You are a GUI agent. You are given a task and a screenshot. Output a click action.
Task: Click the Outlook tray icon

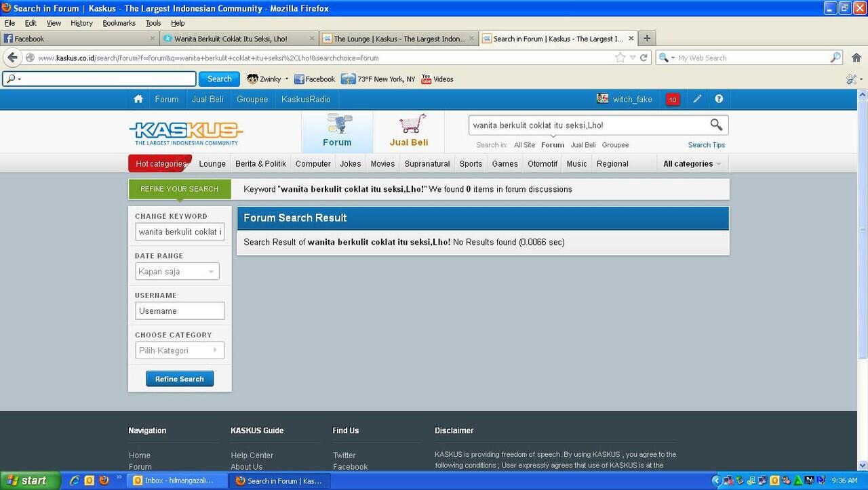coord(774,481)
